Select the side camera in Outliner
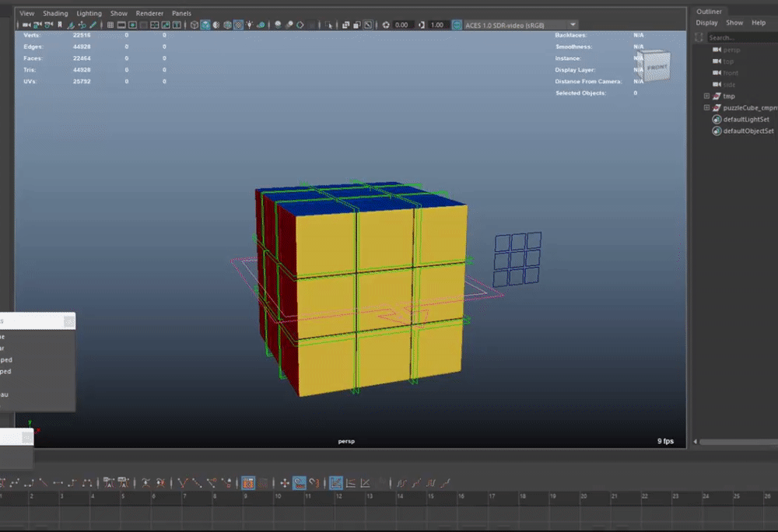This screenshot has height=532, width=778. click(729, 85)
